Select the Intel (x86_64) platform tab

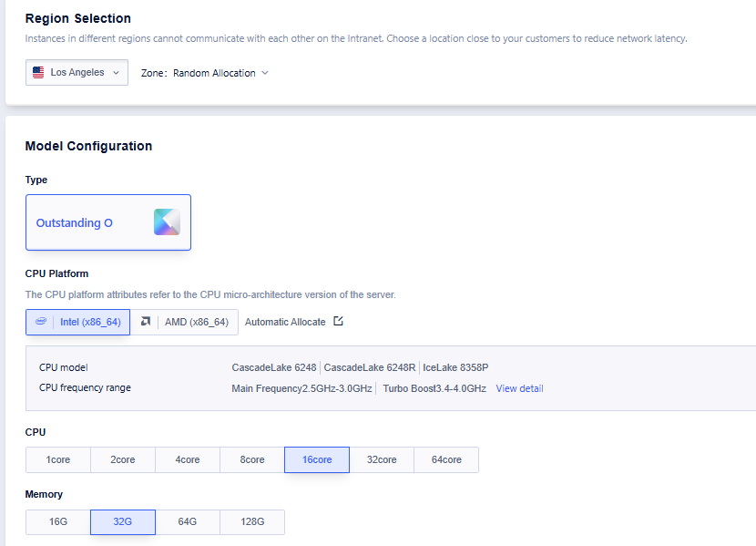(x=77, y=322)
